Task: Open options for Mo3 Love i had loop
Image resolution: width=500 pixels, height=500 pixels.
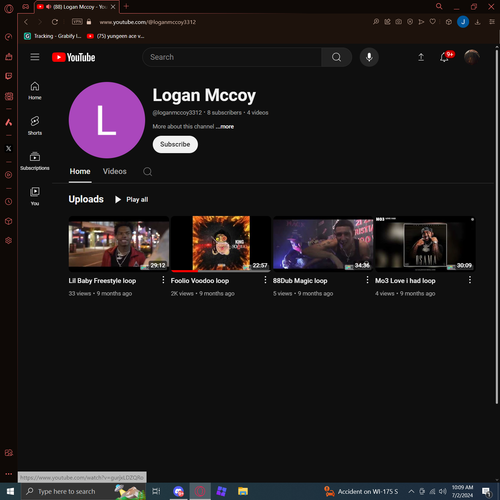Action: point(470,280)
